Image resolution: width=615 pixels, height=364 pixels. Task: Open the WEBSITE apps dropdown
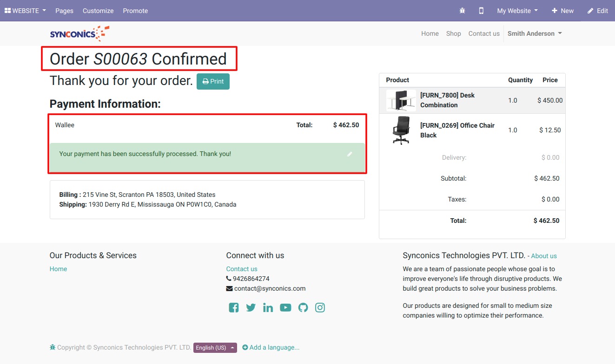click(25, 11)
